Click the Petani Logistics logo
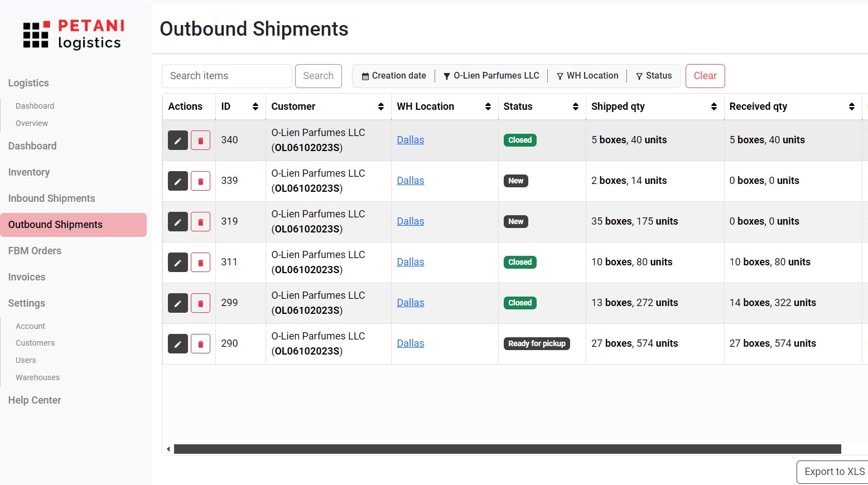 pos(74,35)
